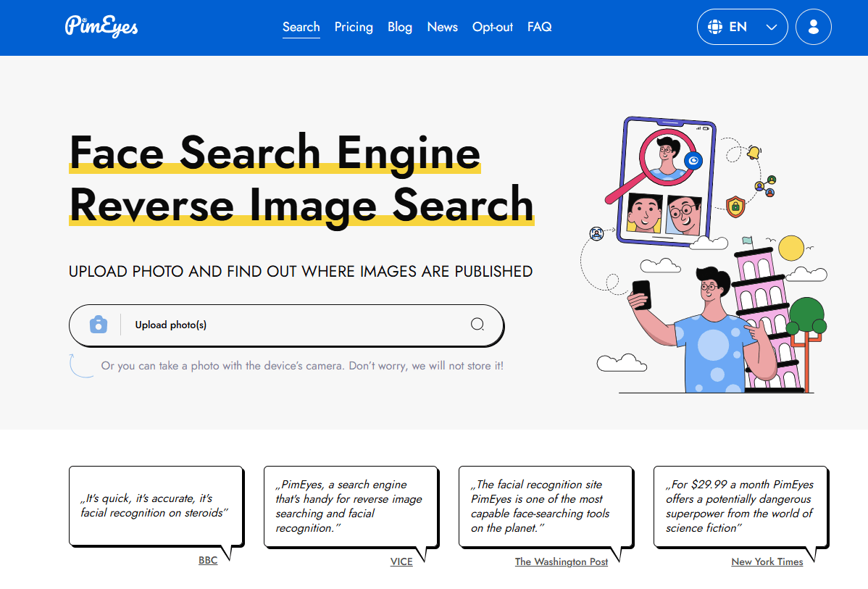Viewport: 868px width, 589px height.
Task: Navigate to the FAQ page
Action: [x=540, y=28]
